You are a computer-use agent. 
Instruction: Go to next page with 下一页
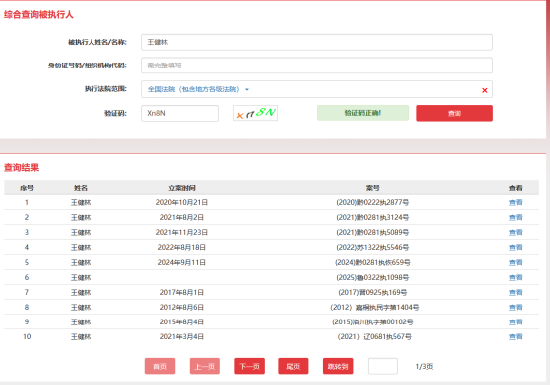pyautogui.click(x=249, y=366)
